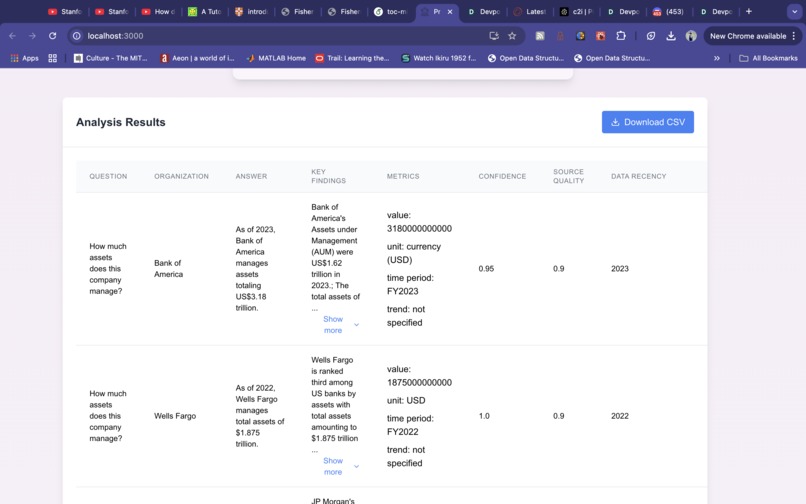The height and width of the screenshot is (504, 806).
Task: Switch to the '(453)' tab
Action: coord(669,11)
